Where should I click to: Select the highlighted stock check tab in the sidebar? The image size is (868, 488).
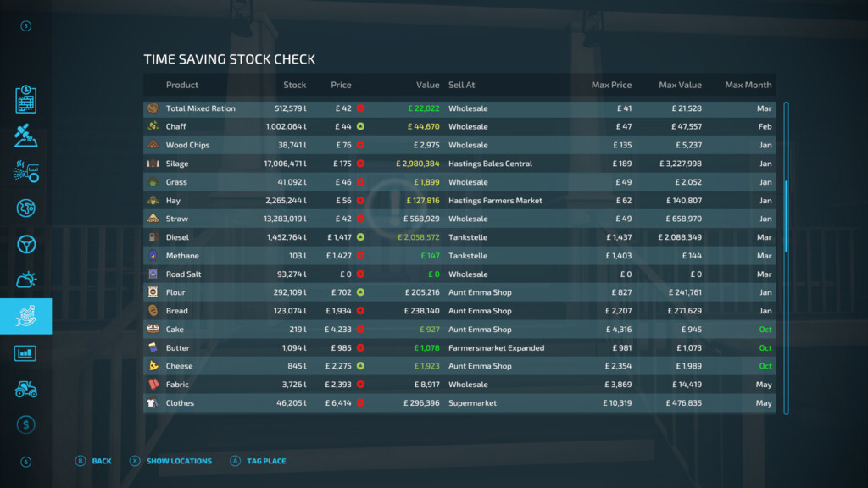26,316
